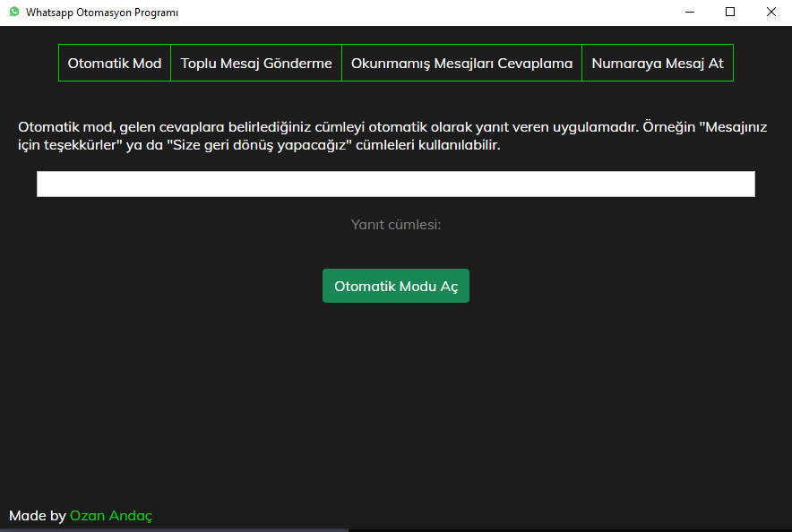
Task: Select Okunmamış Mesajları Cevaplama tab
Action: 461,63
